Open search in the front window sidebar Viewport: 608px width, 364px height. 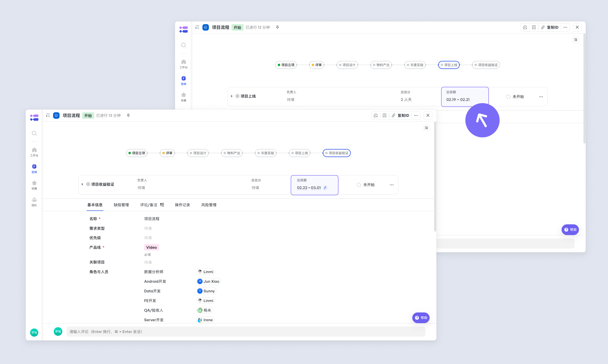click(34, 133)
